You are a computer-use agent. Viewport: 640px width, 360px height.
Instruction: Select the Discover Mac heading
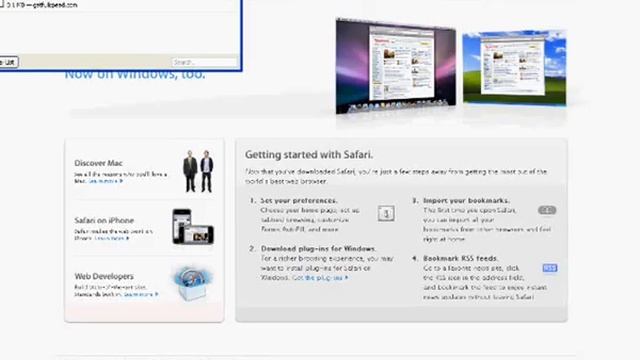click(x=98, y=163)
